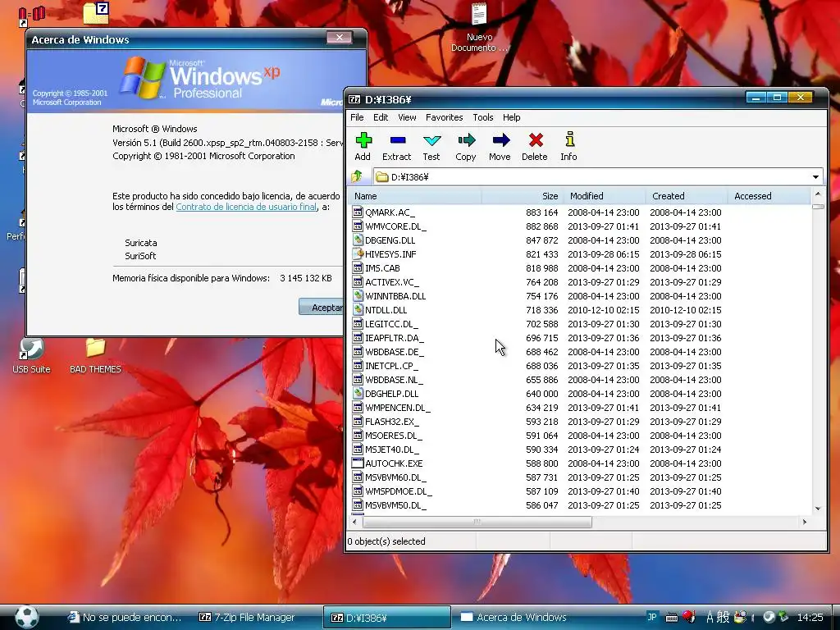Screen dimensions: 840x630
Task: Click the 14:25 taskbar clock
Action: coord(810,617)
